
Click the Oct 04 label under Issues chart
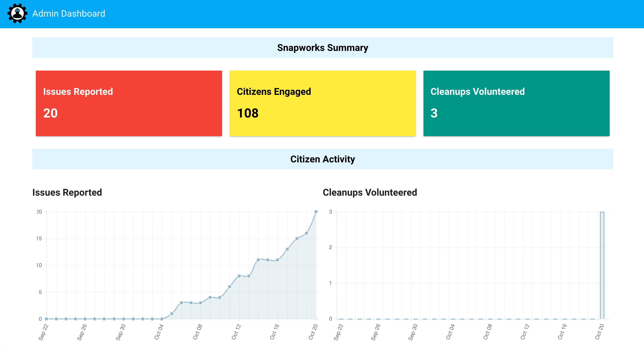click(159, 332)
